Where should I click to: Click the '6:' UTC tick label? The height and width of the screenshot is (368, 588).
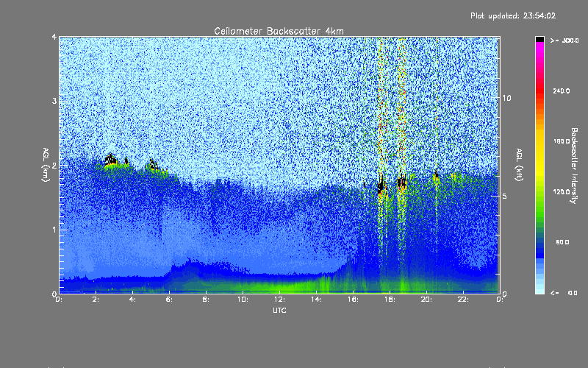[x=169, y=300]
